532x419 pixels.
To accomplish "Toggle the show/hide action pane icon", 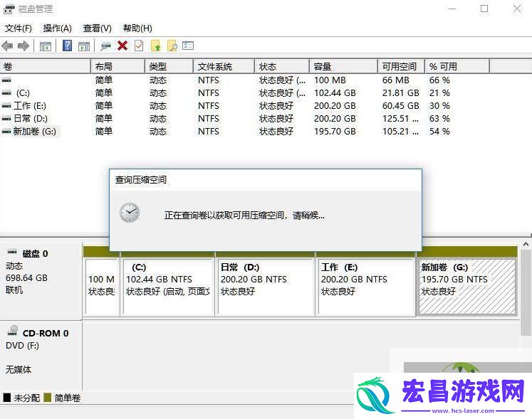I will [x=84, y=46].
